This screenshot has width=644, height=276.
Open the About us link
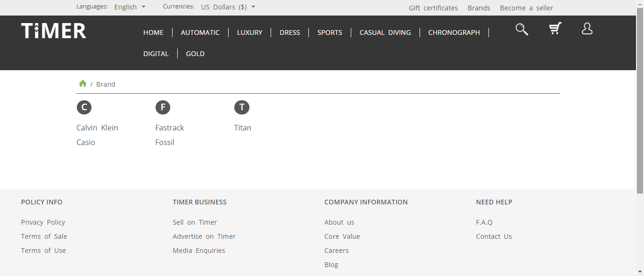coord(339,222)
